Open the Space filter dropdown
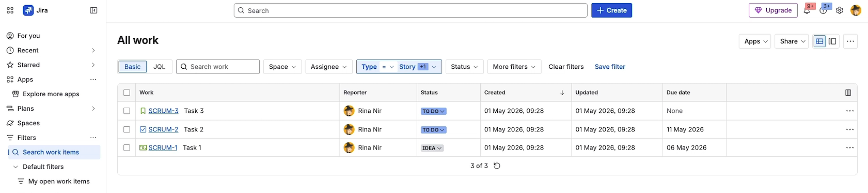Viewport: 868px width, 193px height. 282,67
